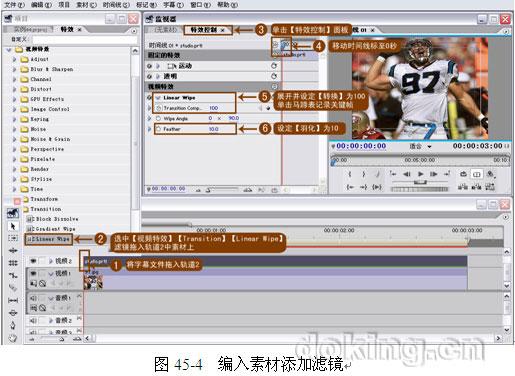Toggle the 运动 effect on or off
Viewport: 515px width, 376px height.
pyautogui.click(x=149, y=66)
